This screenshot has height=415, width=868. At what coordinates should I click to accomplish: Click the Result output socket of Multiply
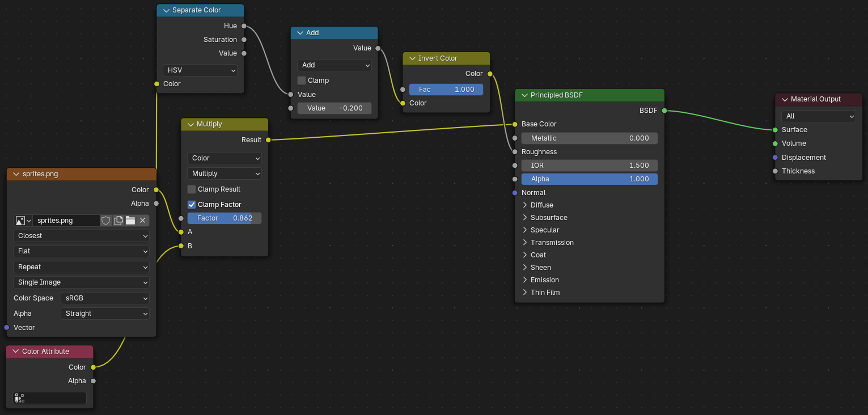(268, 140)
